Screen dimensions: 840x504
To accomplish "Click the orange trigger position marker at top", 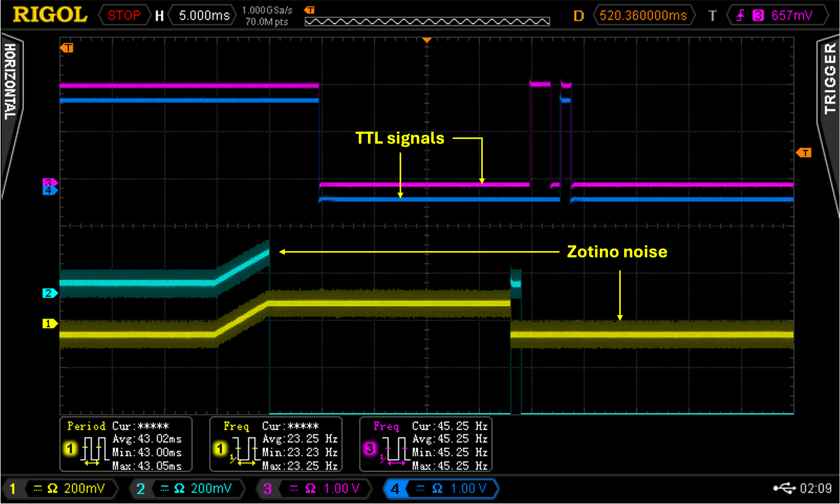I will coord(427,40).
